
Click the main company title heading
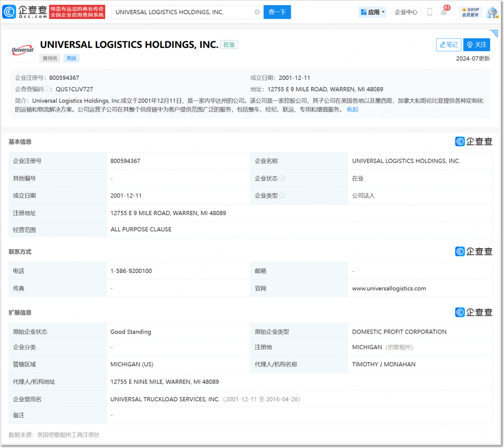(x=129, y=45)
